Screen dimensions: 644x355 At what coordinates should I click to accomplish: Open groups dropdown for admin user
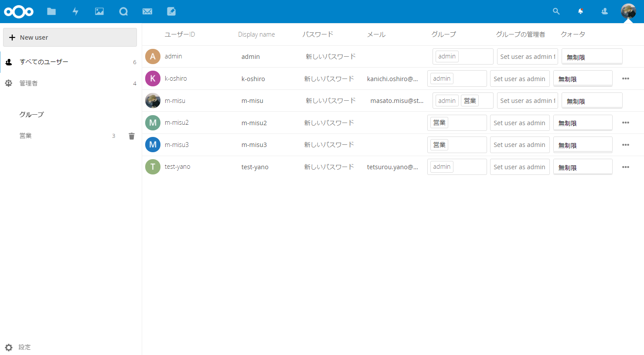tap(463, 56)
